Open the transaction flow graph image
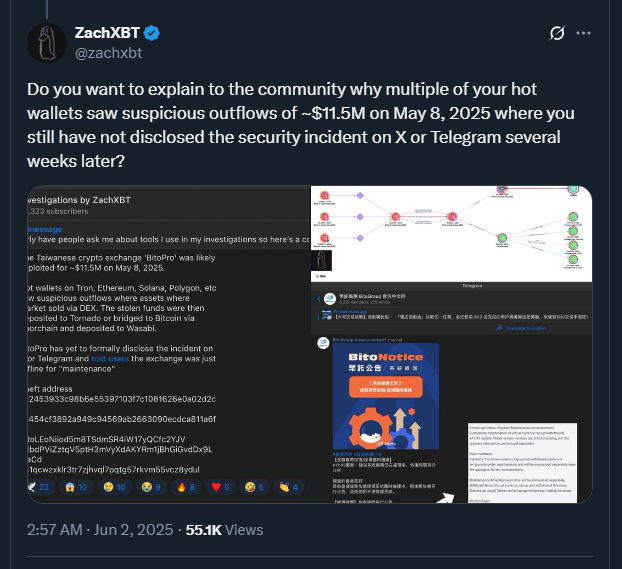Image resolution: width=622 pixels, height=569 pixels. (451, 230)
